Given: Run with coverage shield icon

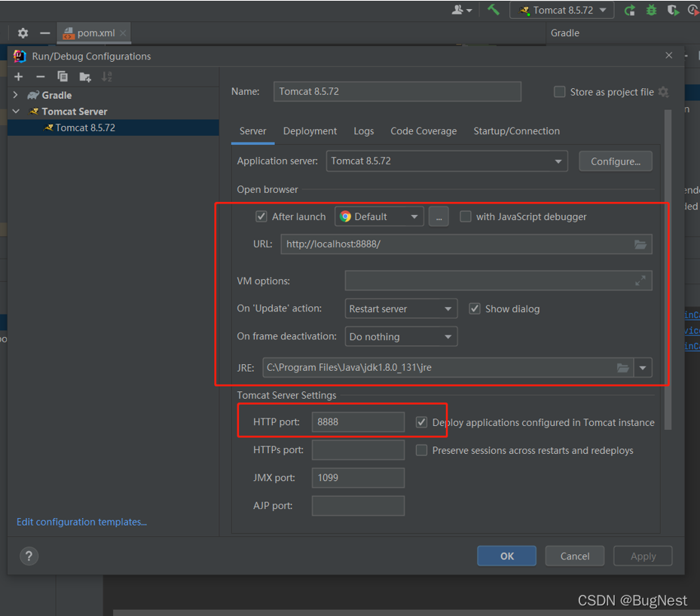Looking at the screenshot, I should tap(673, 11).
